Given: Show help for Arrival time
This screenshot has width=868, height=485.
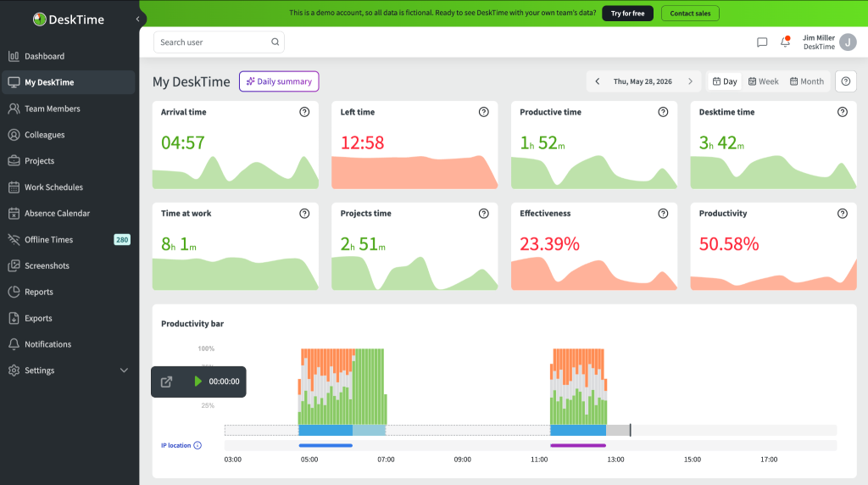Looking at the screenshot, I should [304, 112].
